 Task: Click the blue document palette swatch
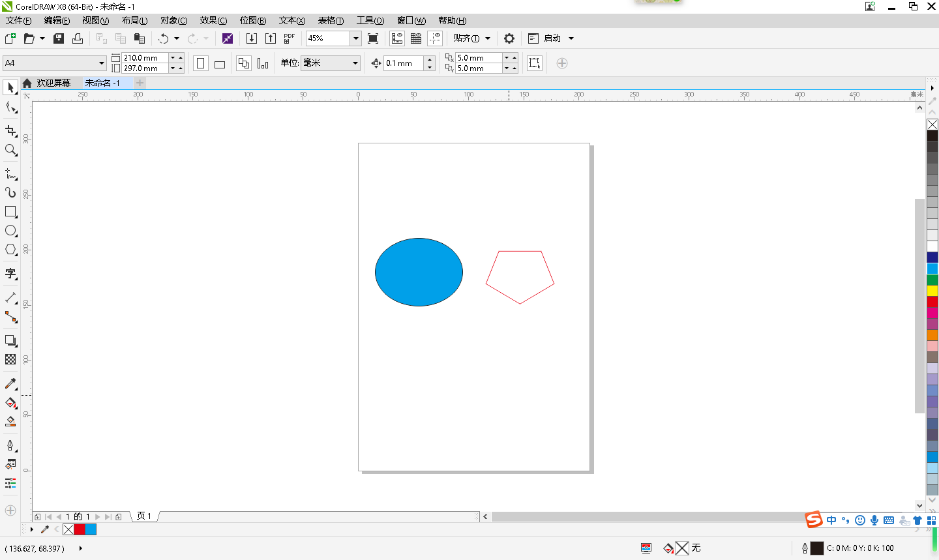[x=91, y=529]
